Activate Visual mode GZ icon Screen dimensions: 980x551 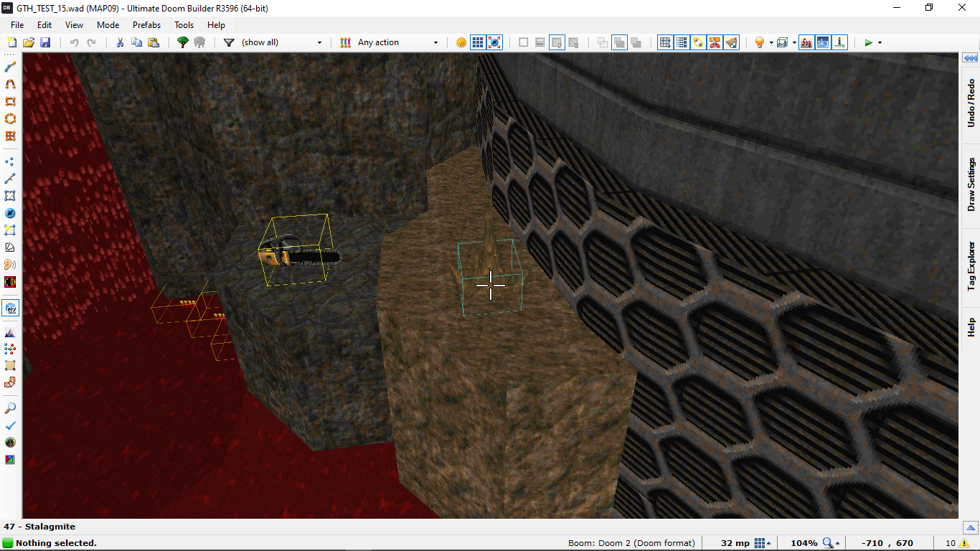[x=10, y=309]
